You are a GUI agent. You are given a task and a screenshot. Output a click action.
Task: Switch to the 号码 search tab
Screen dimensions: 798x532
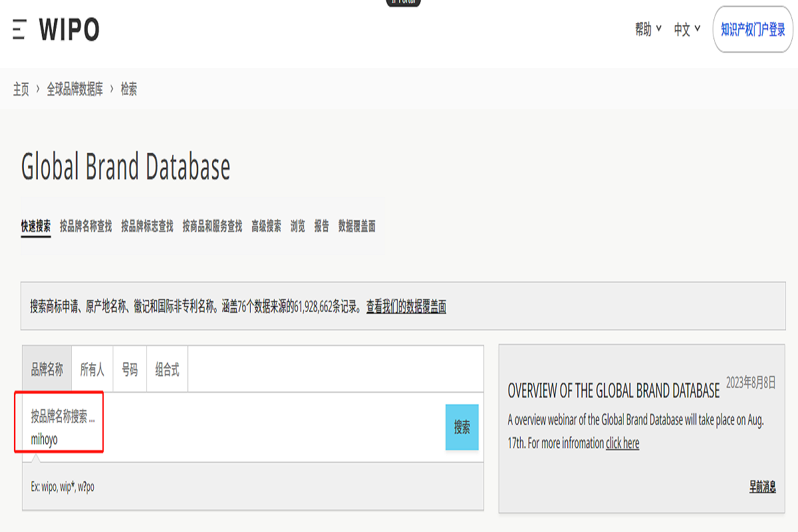(130, 369)
